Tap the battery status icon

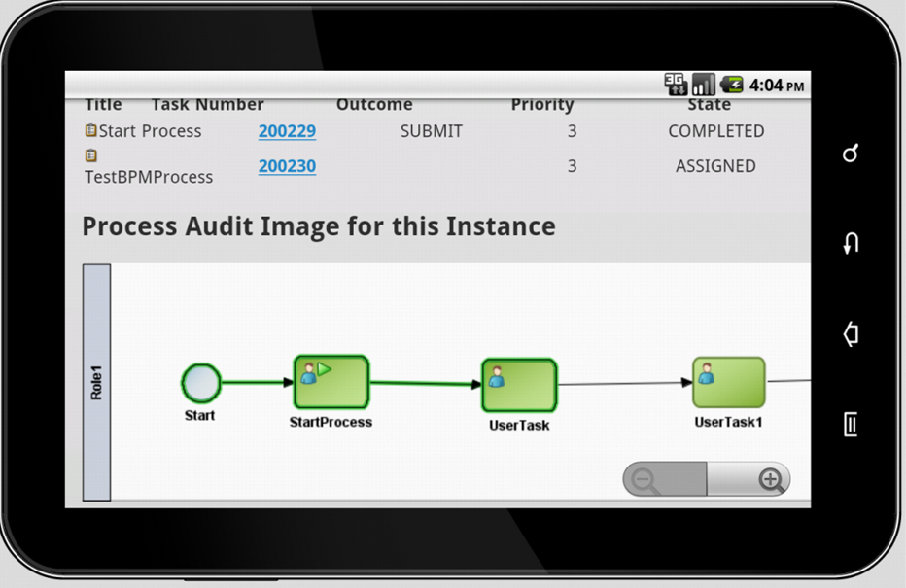click(731, 86)
